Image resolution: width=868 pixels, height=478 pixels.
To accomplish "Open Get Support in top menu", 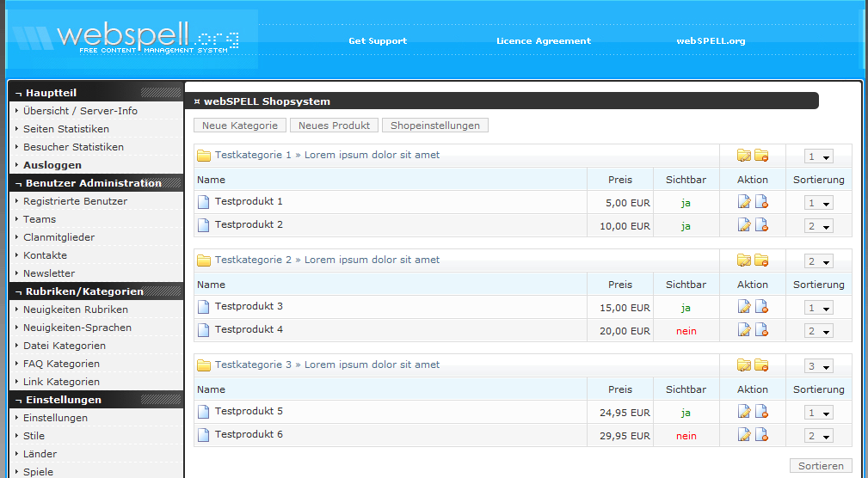I will click(x=378, y=41).
